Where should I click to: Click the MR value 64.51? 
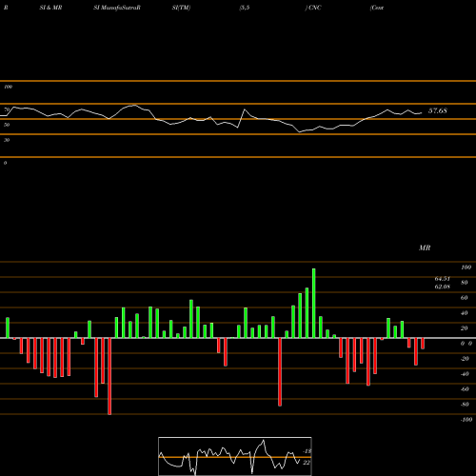click(x=443, y=279)
